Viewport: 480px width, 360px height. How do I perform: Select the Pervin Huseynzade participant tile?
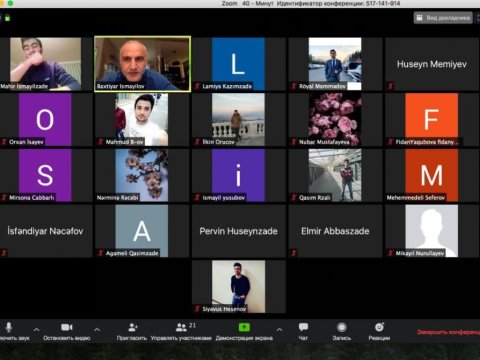[x=238, y=231]
